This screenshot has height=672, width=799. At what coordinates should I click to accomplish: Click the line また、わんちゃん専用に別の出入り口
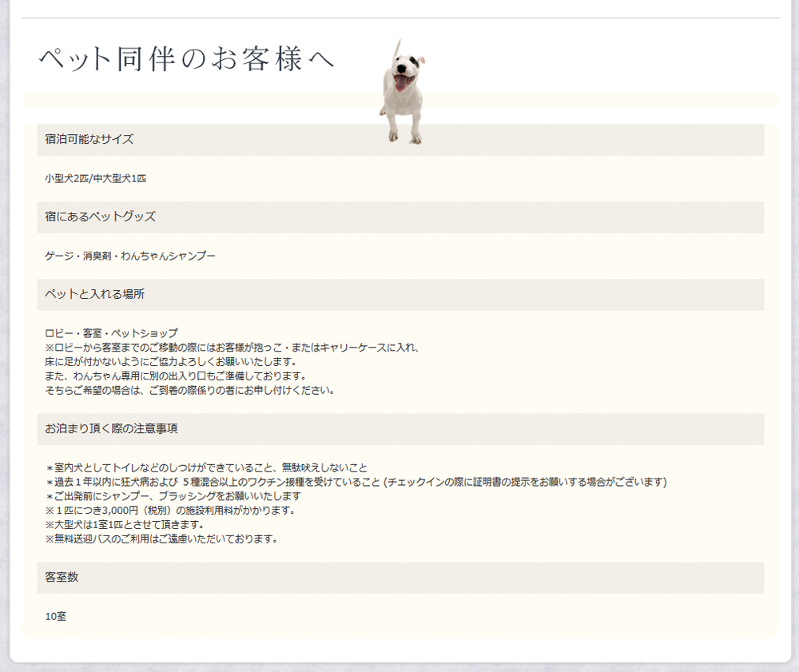[x=176, y=376]
